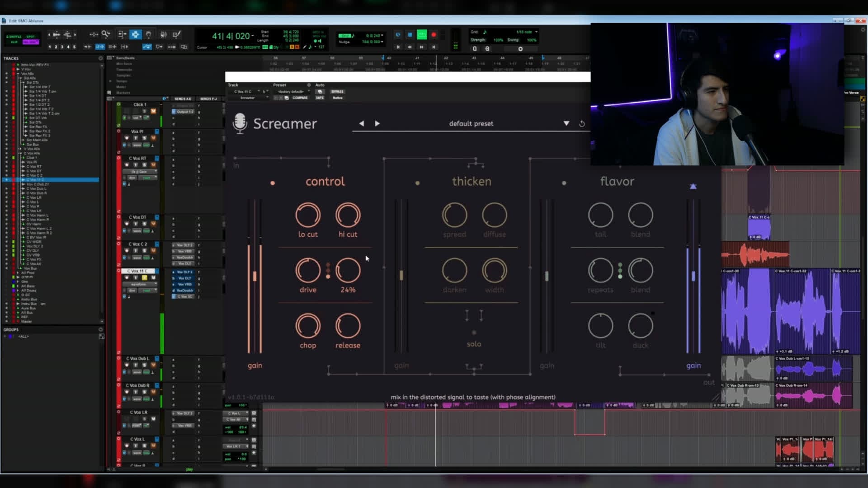Select the Zoomer magnifier tool
Image resolution: width=868 pixels, height=488 pixels.
click(x=106, y=34)
